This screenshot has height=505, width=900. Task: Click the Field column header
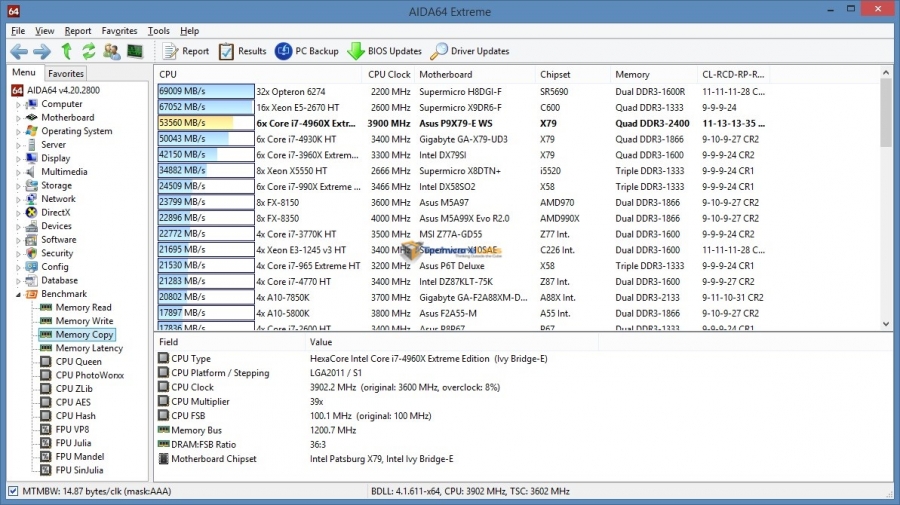point(230,342)
